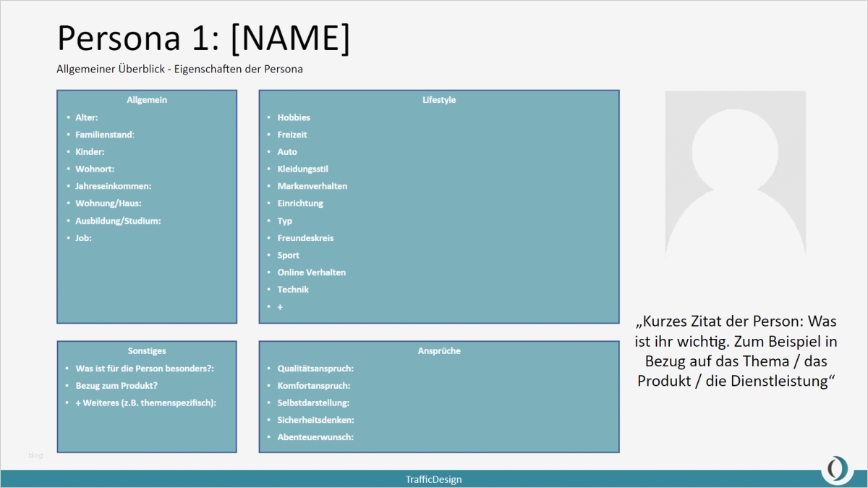Click the Allgemeiner Überblick subtitle text
Screen dimensions: 868x488
[x=179, y=70]
